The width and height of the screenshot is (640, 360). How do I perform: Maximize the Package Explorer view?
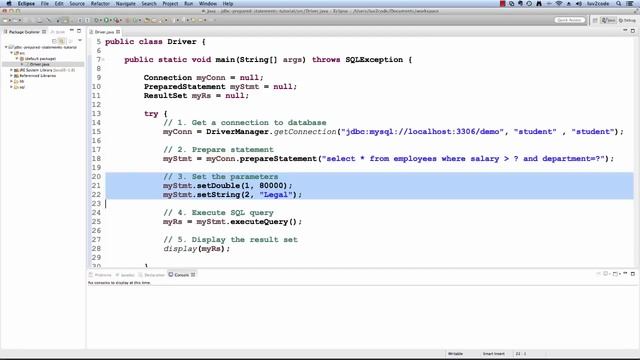pyautogui.click(x=79, y=31)
